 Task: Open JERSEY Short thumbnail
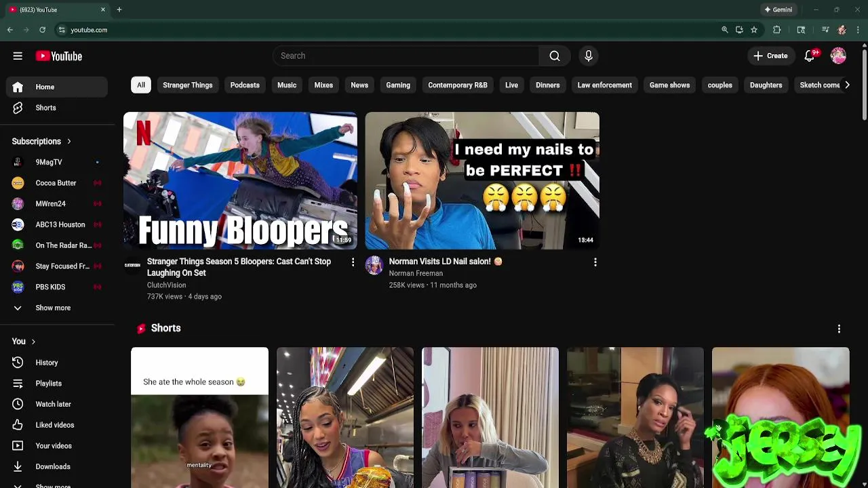(x=781, y=418)
